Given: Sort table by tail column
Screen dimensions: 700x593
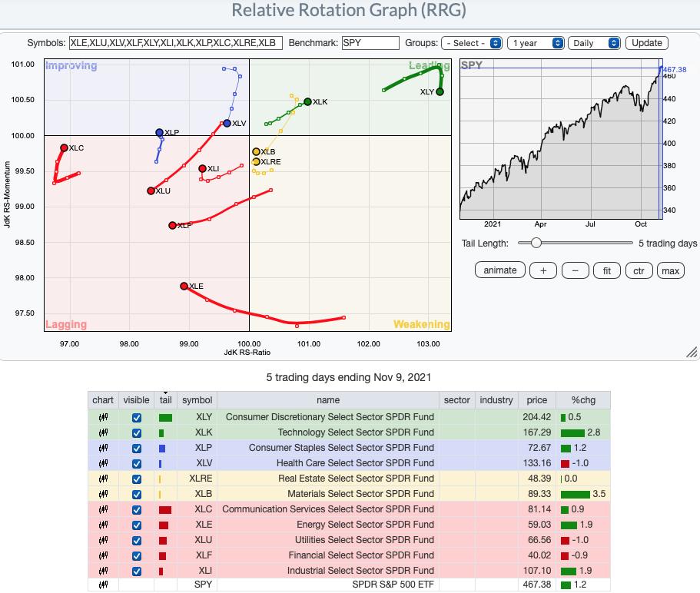Looking at the screenshot, I should (x=166, y=400).
